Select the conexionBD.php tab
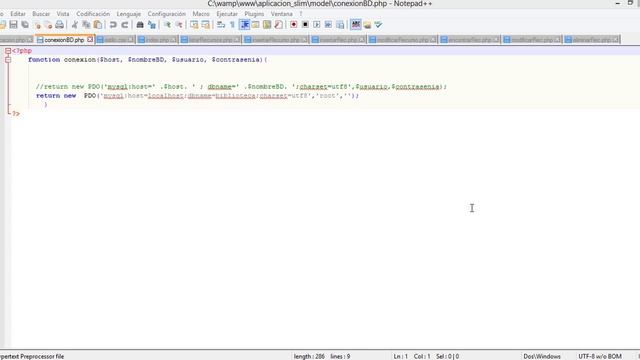Viewport: 640px width, 360px height. 64,40
